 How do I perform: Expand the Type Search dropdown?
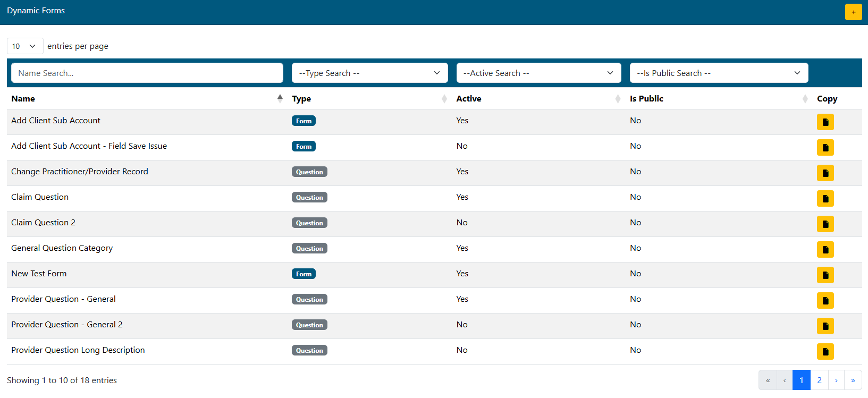click(x=369, y=73)
